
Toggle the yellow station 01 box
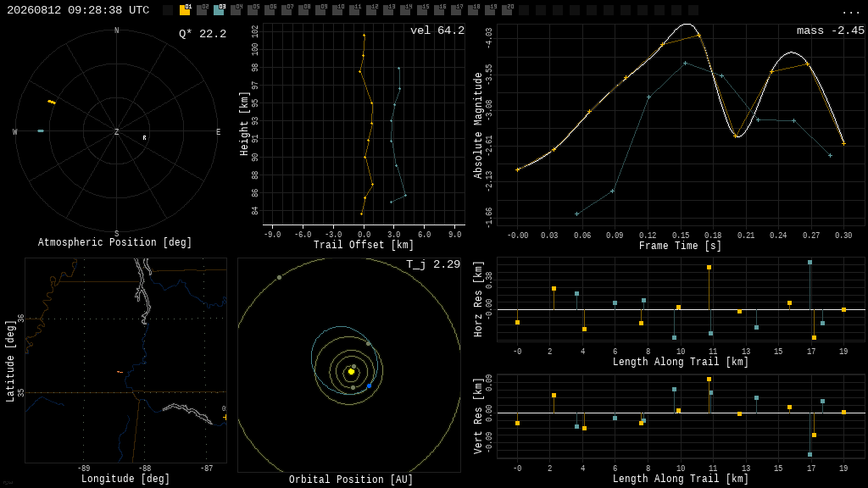184,10
